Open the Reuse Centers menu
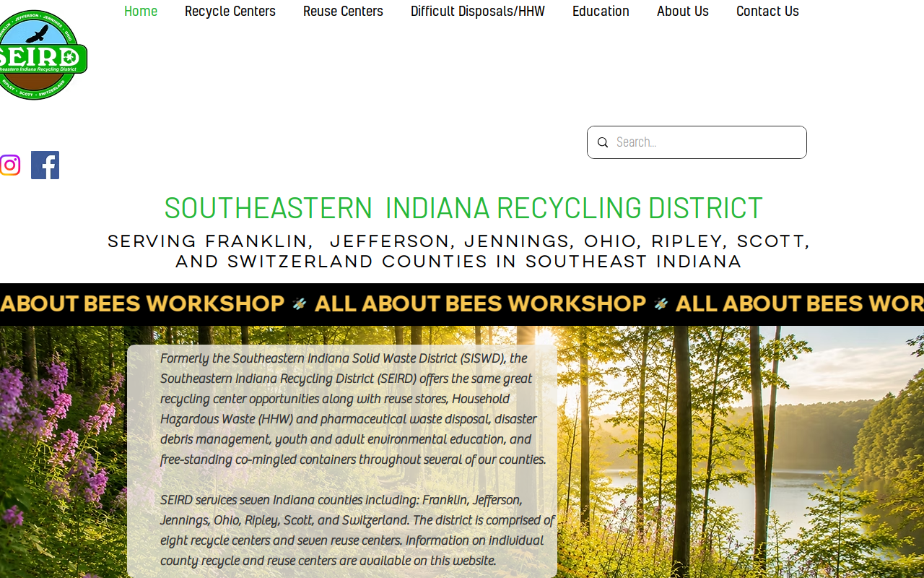 click(344, 12)
